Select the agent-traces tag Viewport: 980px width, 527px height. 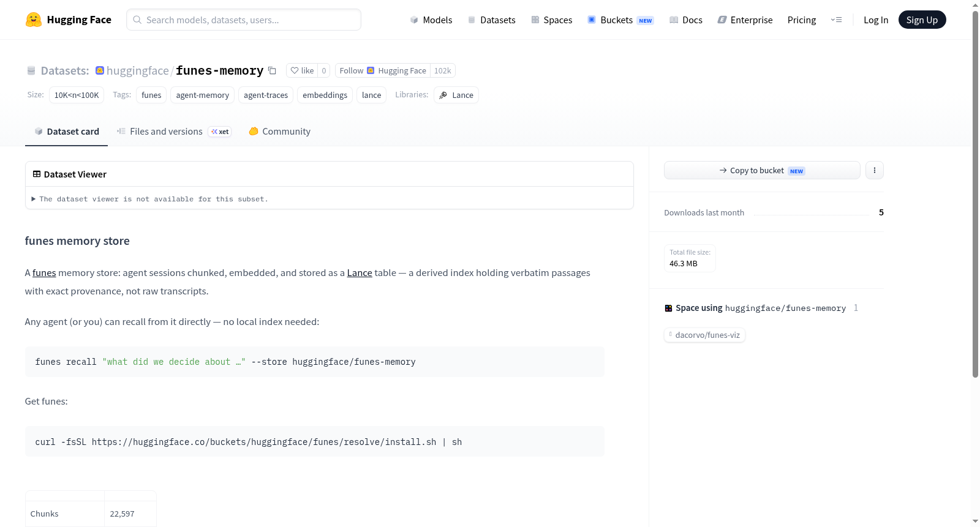coord(266,95)
